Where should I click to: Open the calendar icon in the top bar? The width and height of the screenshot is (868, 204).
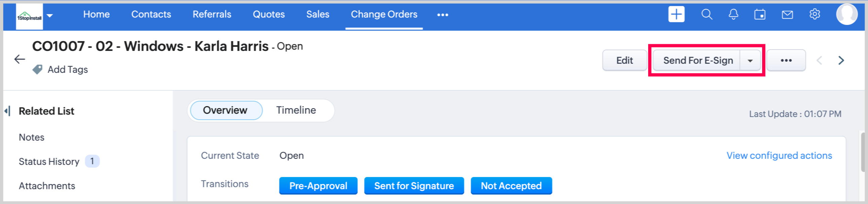[759, 14]
